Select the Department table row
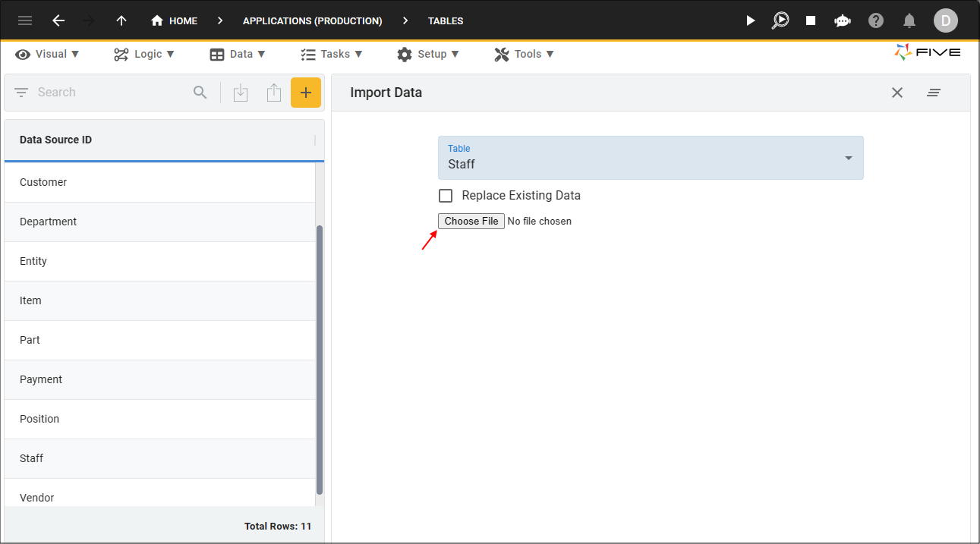The height and width of the screenshot is (544, 980). click(159, 222)
